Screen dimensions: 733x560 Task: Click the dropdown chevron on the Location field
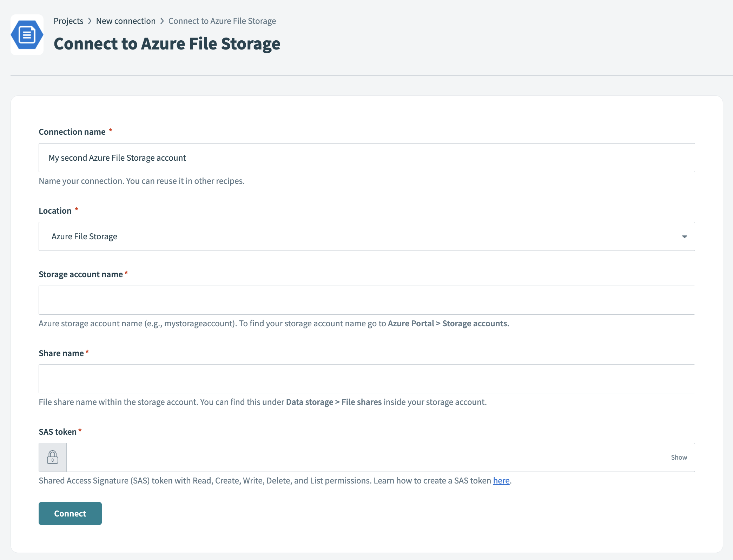[684, 236]
